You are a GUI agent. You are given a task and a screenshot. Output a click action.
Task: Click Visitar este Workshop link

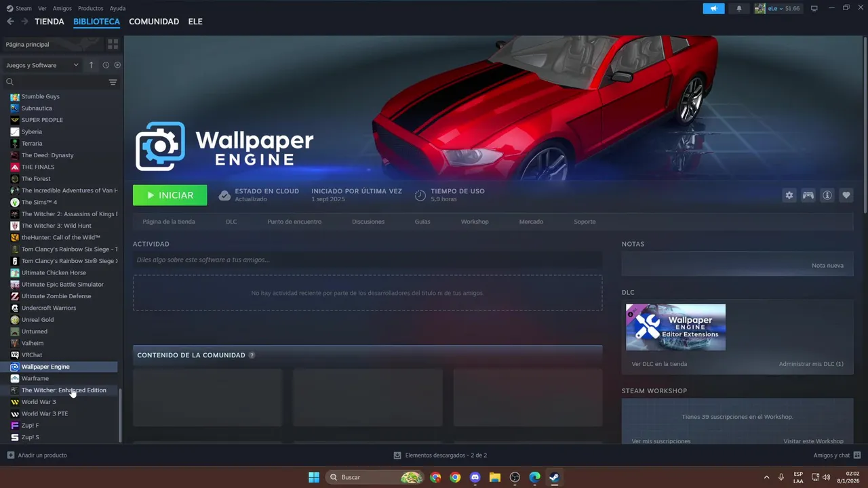(x=814, y=441)
